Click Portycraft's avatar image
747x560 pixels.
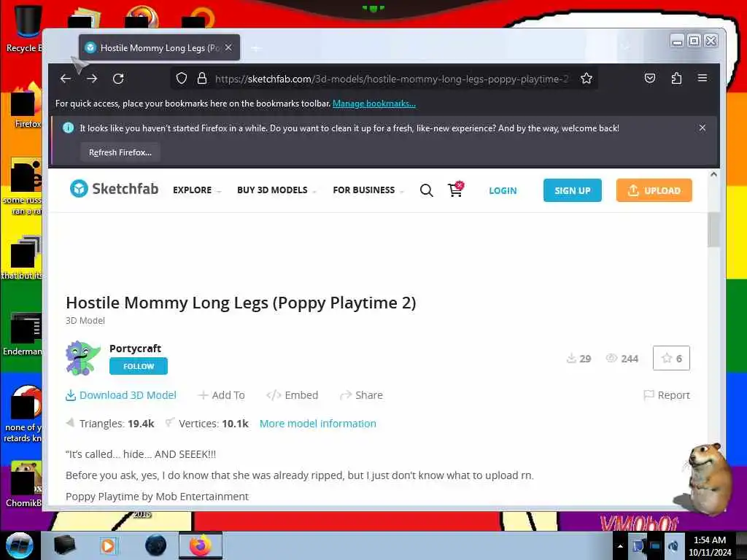pos(83,357)
